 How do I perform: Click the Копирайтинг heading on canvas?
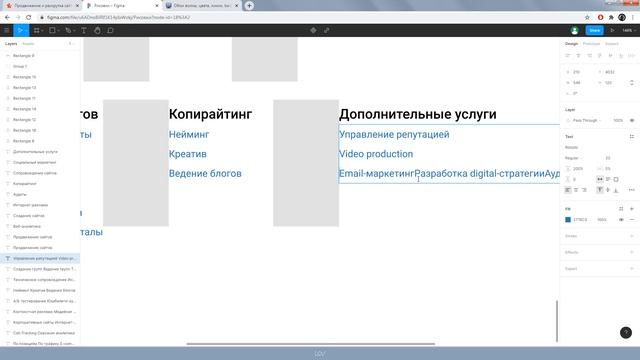211,114
